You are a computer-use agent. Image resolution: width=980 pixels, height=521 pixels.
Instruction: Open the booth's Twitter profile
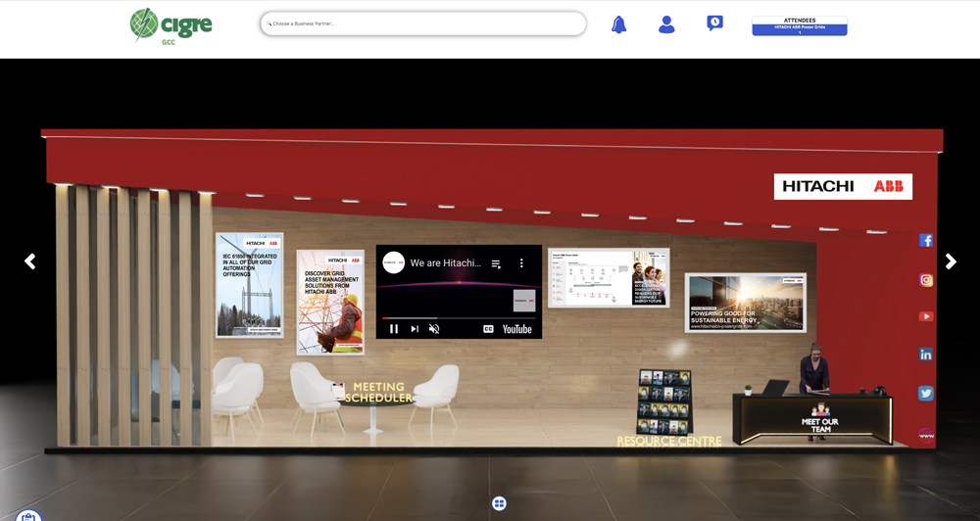(x=926, y=394)
